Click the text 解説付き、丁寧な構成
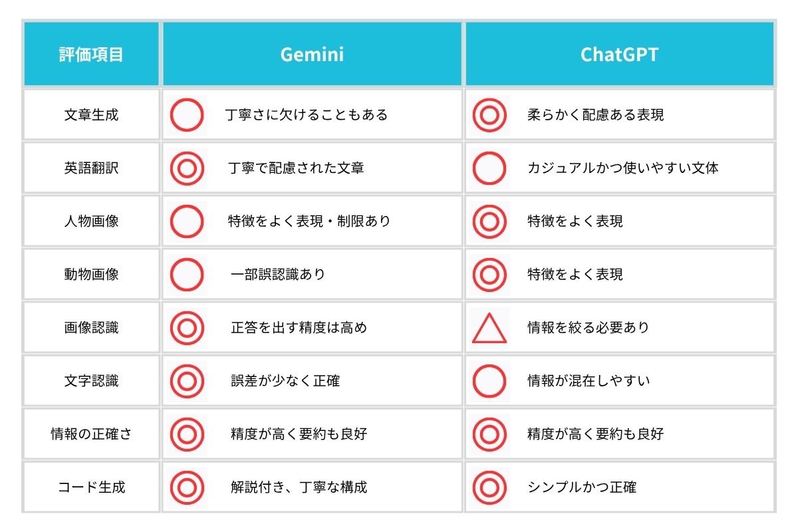This screenshot has height=532, width=798. [x=299, y=487]
